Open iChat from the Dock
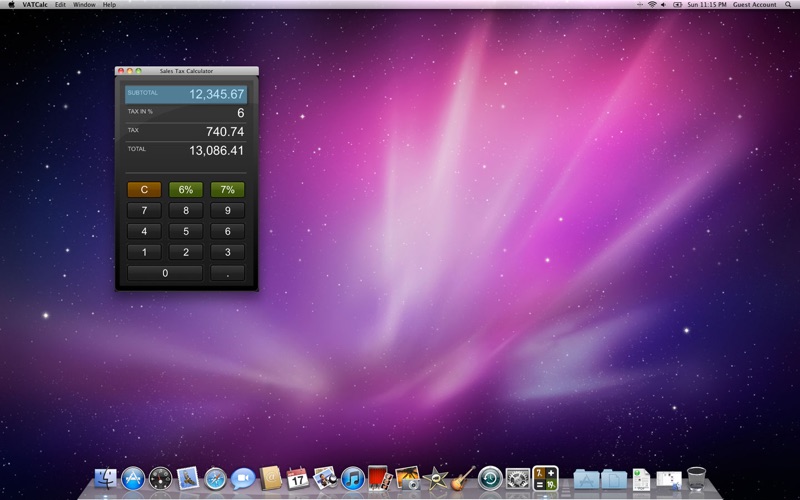This screenshot has height=500, width=800. click(x=243, y=479)
